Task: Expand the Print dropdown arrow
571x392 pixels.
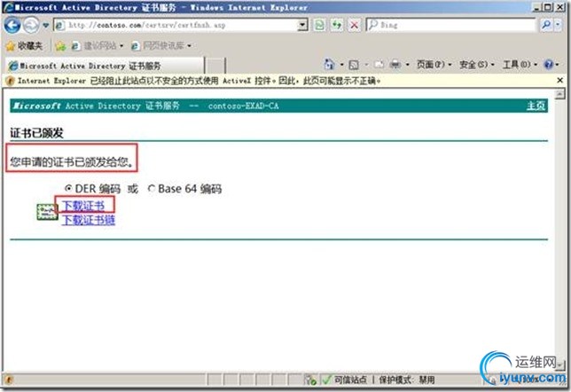Action: pos(408,65)
